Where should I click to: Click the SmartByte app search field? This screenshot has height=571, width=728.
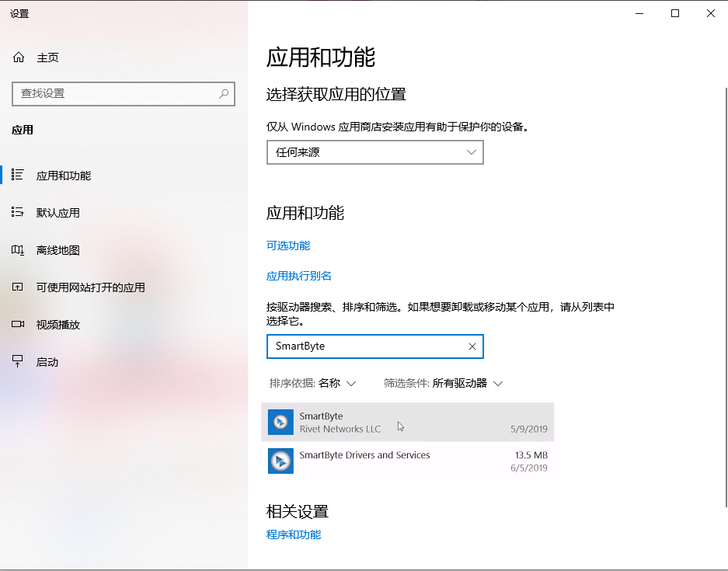(375, 346)
